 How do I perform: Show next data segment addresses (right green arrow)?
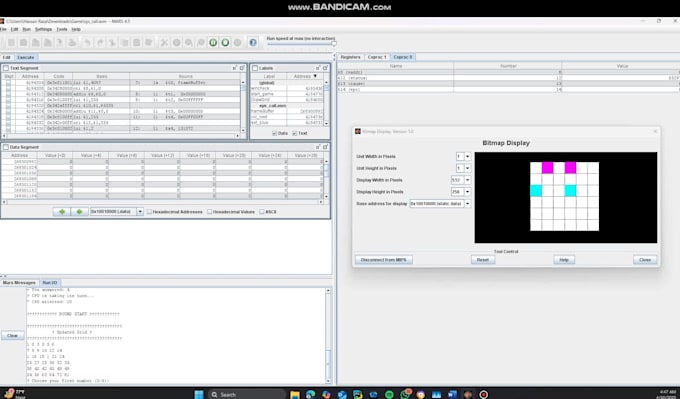[x=79, y=212]
